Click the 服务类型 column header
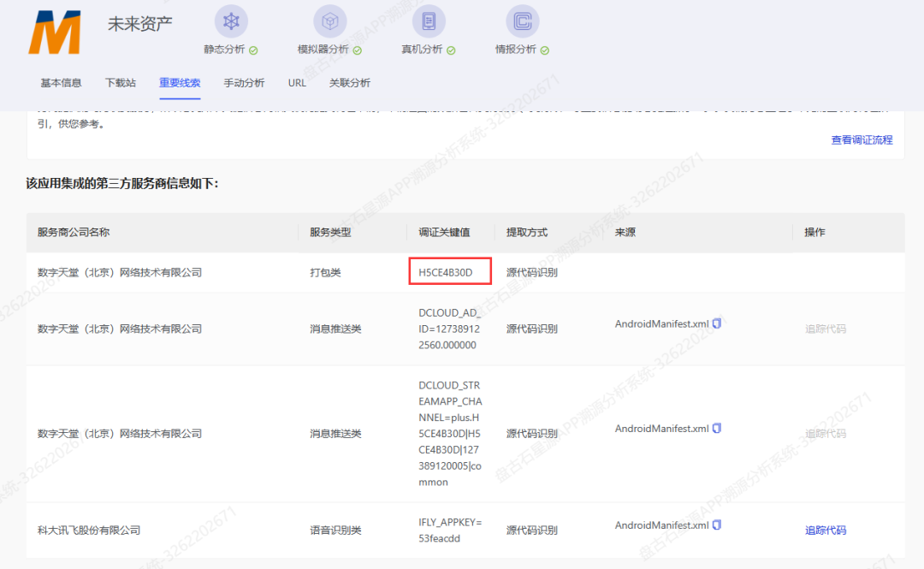Screen dimensions: 924x569 [x=330, y=233]
